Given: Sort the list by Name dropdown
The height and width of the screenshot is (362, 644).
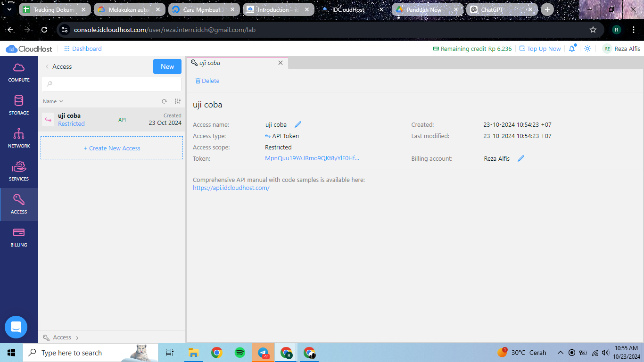Looking at the screenshot, I should click(53, 101).
